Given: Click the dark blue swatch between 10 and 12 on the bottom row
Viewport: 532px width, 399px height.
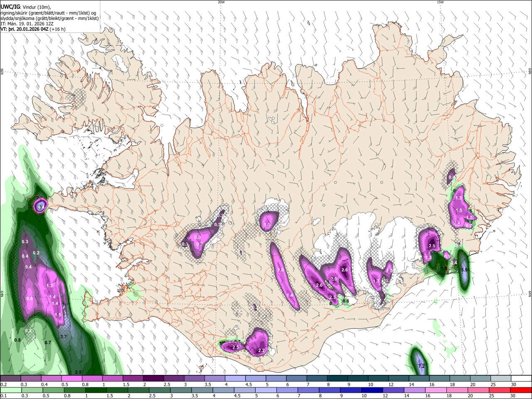Looking at the screenshot, I should point(372,390).
